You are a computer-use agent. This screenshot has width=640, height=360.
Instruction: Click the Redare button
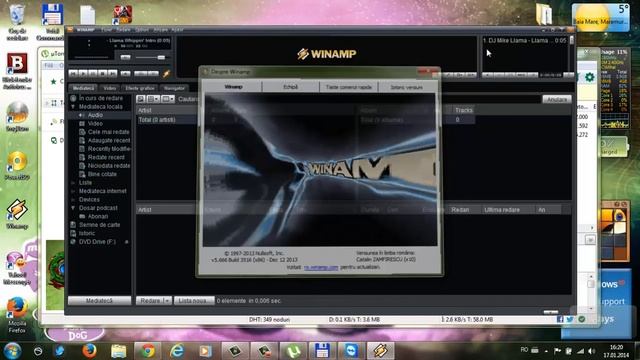tap(150, 300)
